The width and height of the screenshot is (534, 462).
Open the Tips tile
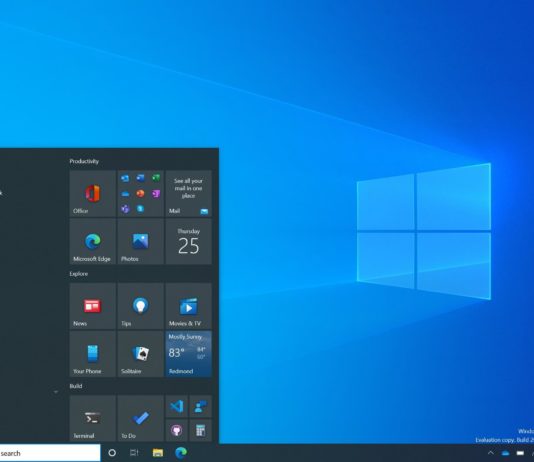click(140, 306)
